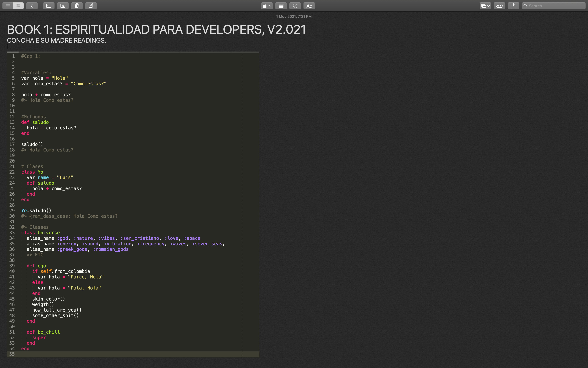Insert a table into the note
This screenshot has width=588, height=368.
pyautogui.click(x=281, y=6)
